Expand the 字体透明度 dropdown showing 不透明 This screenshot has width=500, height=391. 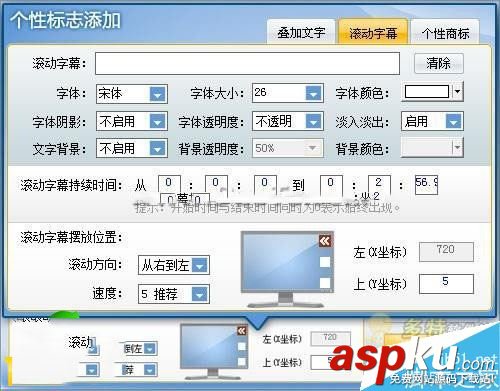[288, 121]
